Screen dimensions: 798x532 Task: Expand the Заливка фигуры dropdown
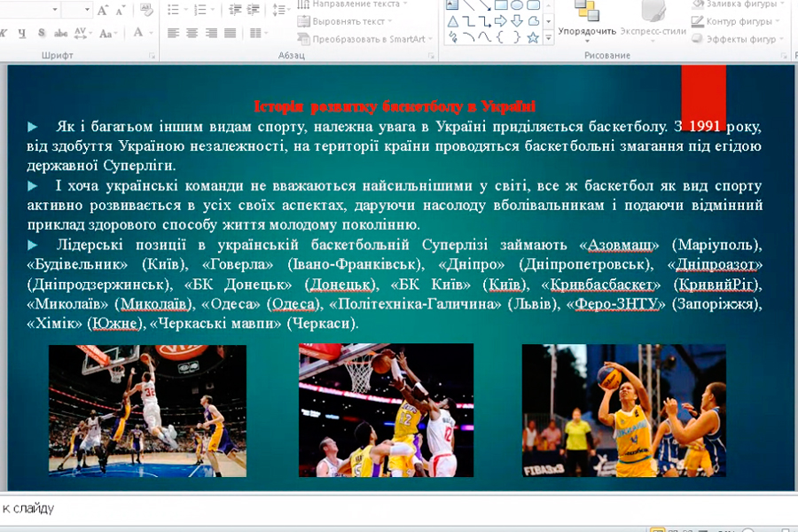click(x=734, y=4)
